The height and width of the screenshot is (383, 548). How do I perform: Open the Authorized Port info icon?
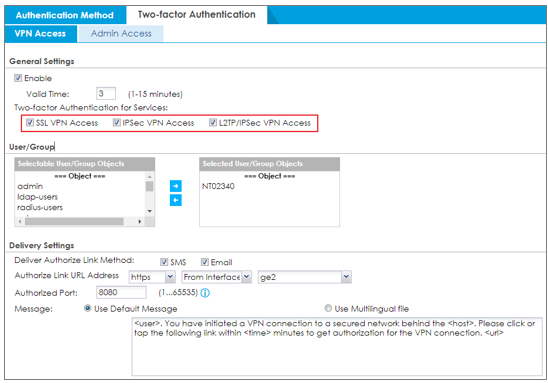pos(205,293)
